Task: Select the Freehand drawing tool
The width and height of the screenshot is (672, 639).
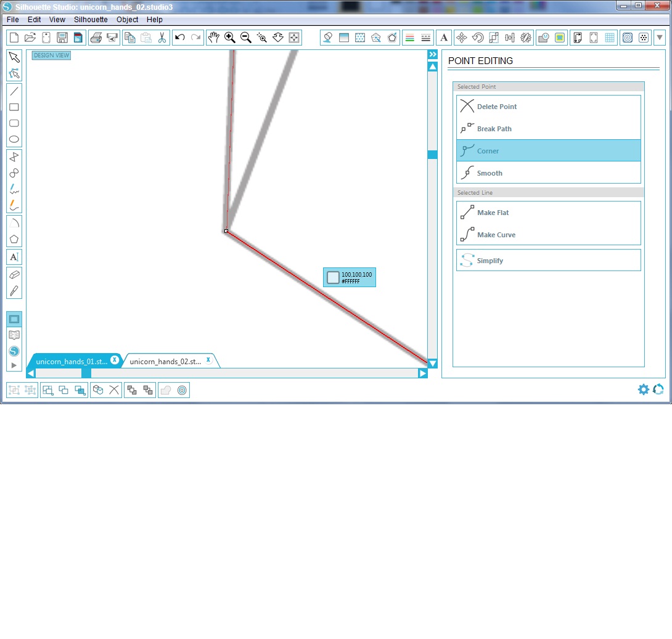Action: tap(14, 189)
